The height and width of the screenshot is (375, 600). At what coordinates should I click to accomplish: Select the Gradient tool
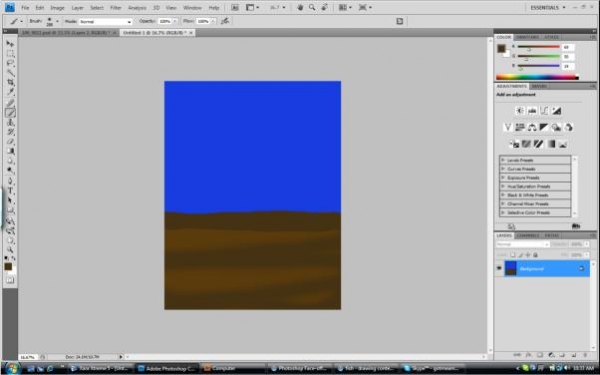click(x=10, y=151)
